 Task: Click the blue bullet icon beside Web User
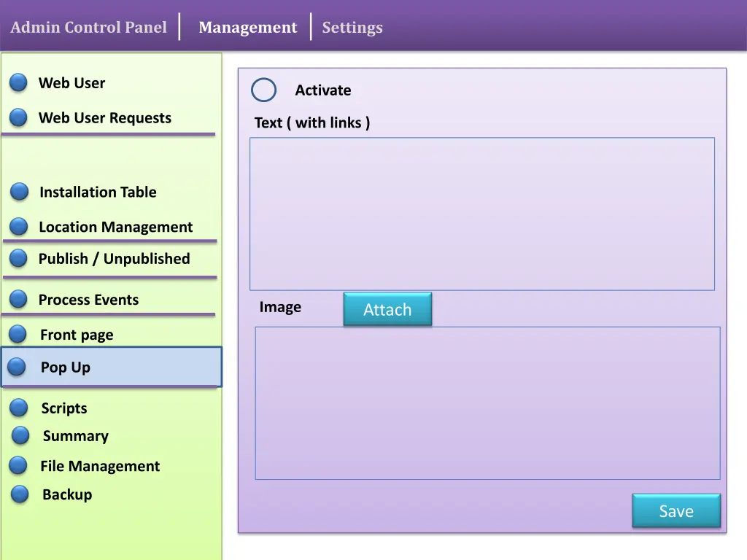click(x=19, y=83)
